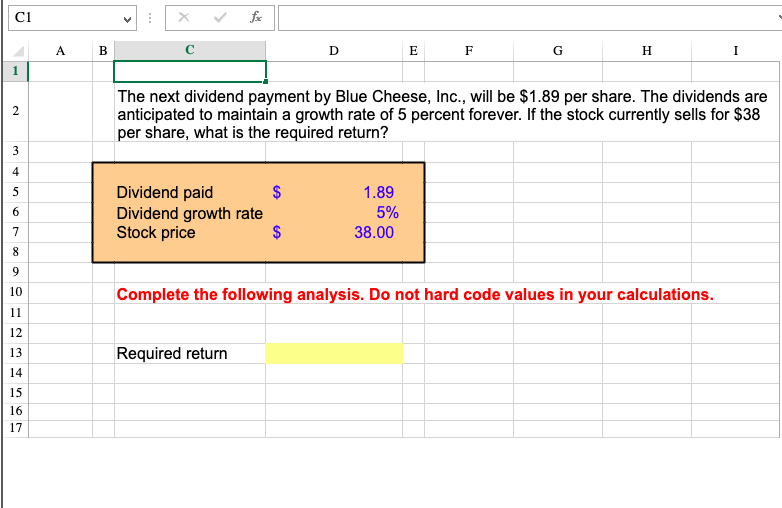Click the yellow Required return answer cell
Viewport: 782px width, 508px height.
tap(334, 353)
